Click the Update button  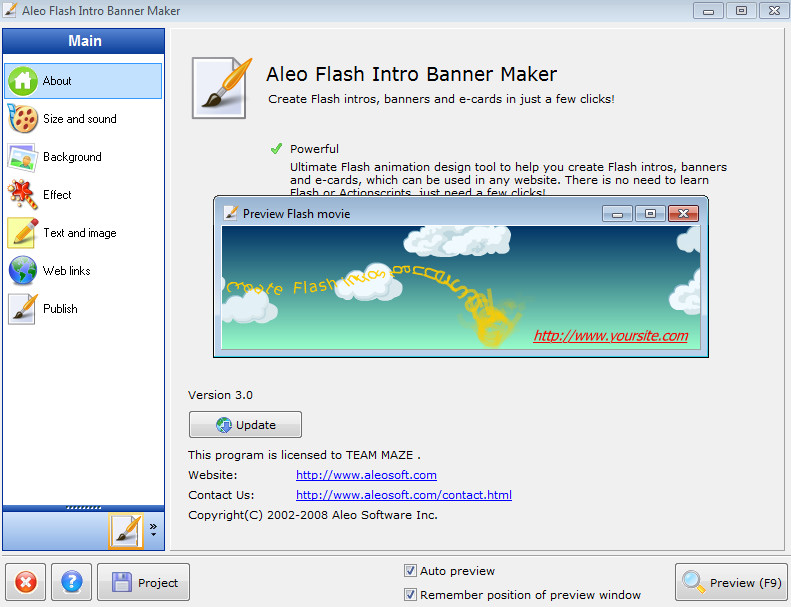click(x=245, y=425)
